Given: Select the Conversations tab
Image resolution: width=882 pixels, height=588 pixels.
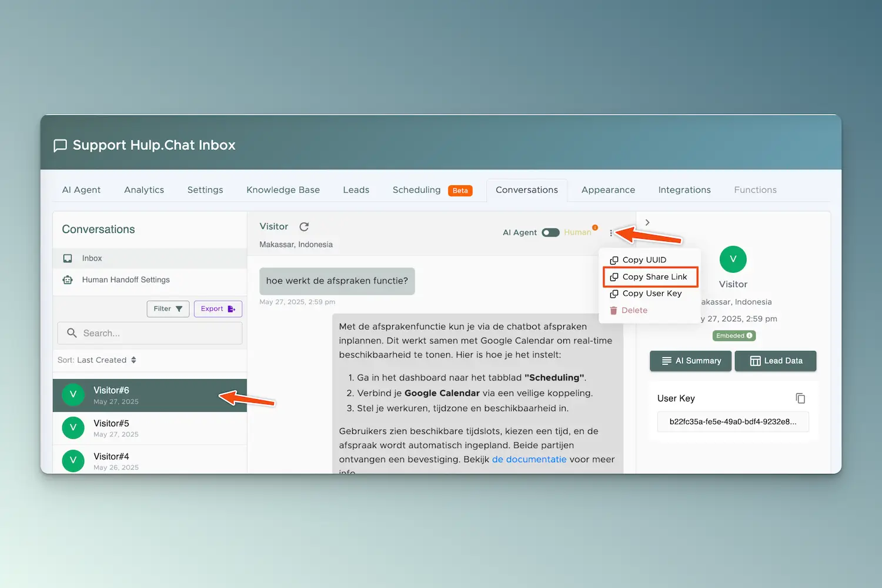Looking at the screenshot, I should (527, 190).
